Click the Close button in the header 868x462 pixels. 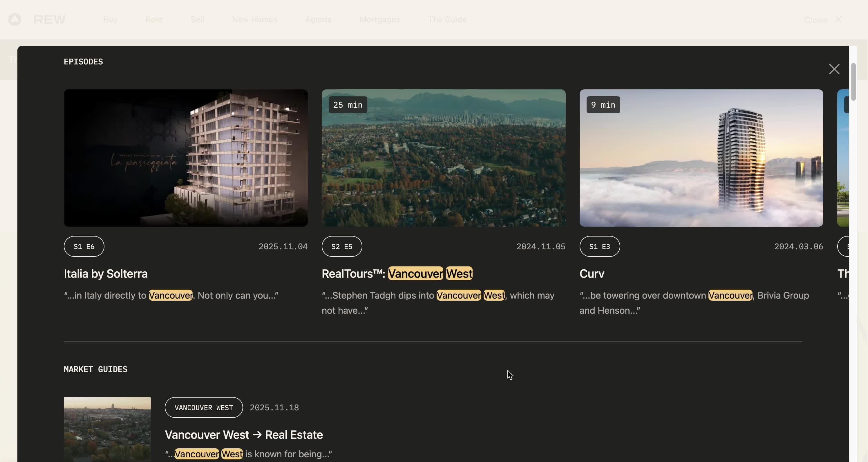823,20
